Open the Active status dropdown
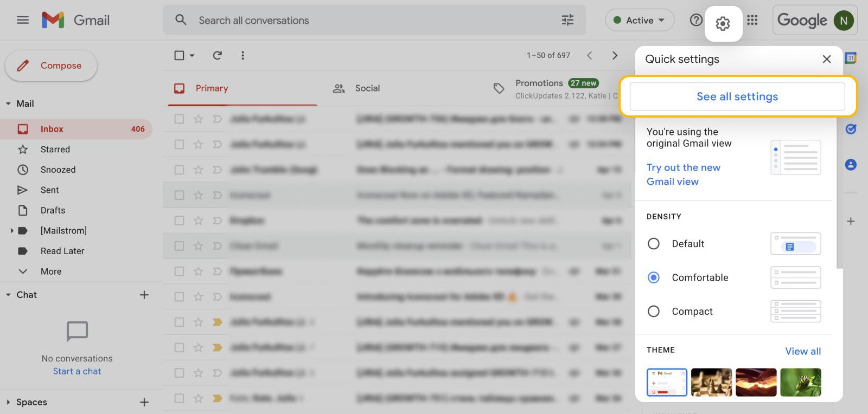 click(x=640, y=21)
